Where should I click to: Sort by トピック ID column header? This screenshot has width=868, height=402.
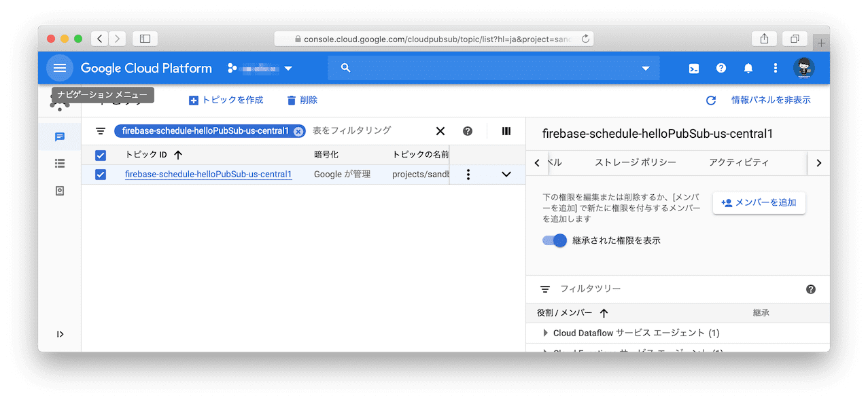pos(154,155)
